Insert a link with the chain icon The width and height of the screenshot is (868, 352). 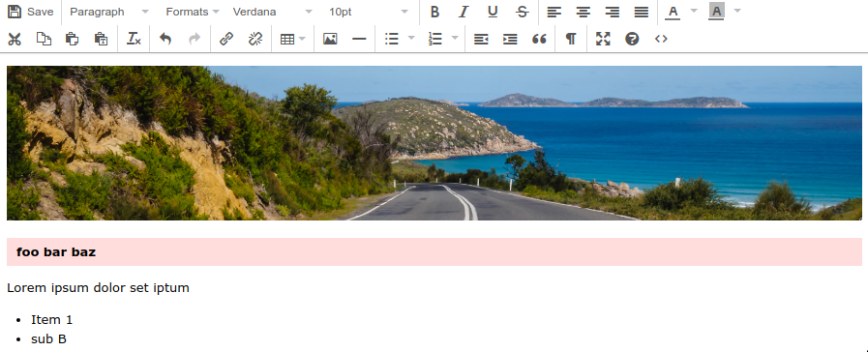225,39
